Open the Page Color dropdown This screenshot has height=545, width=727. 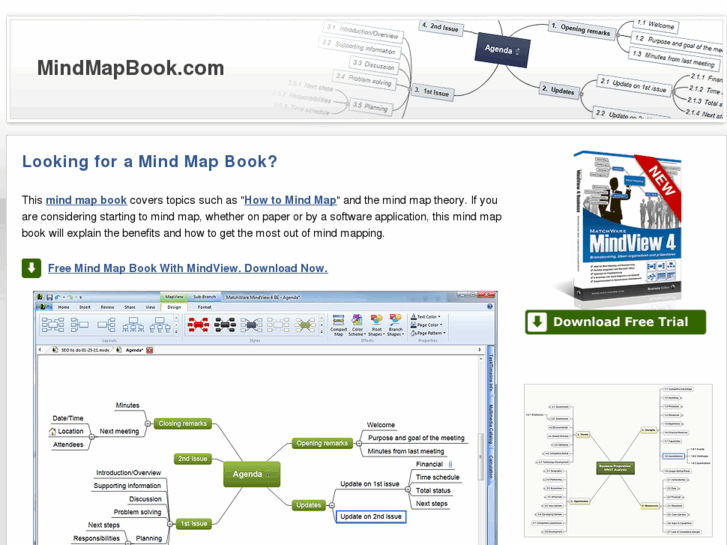[x=427, y=325]
